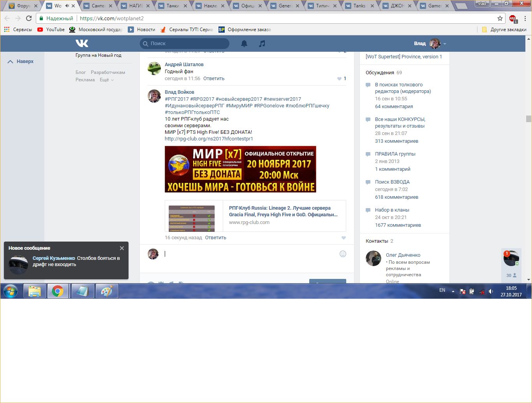This screenshot has width=532, height=403.
Task: Click Ответить under the 16 секунд назад comment
Action: [216, 238]
